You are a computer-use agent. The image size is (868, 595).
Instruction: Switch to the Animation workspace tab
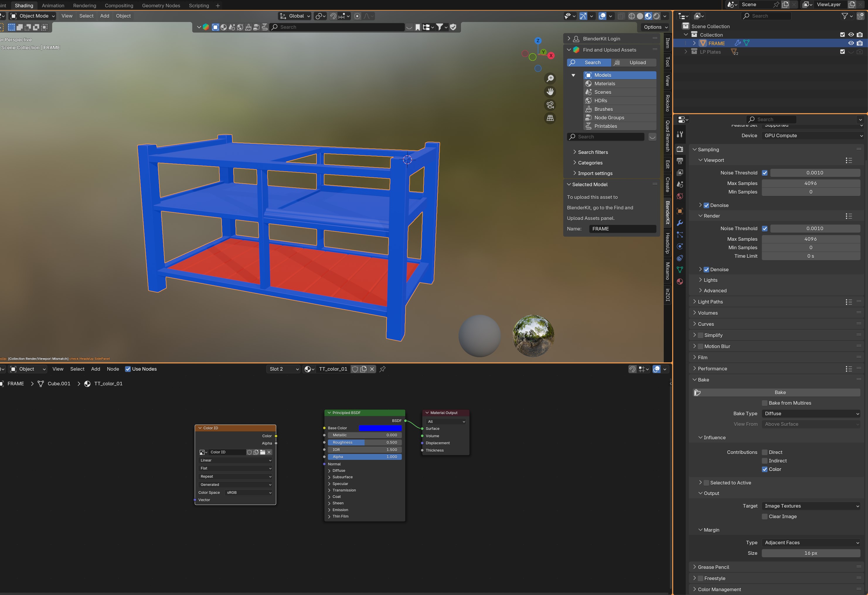[x=53, y=6]
